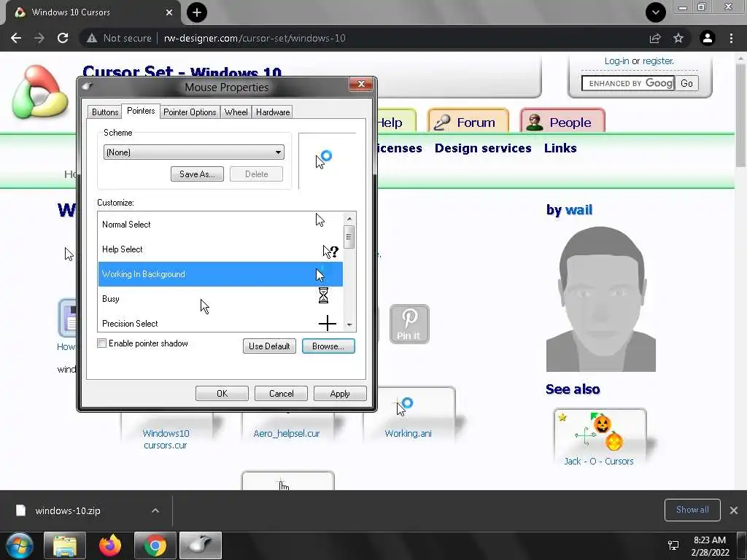The width and height of the screenshot is (747, 560).
Task: Click the Google search input field
Action: click(x=627, y=83)
